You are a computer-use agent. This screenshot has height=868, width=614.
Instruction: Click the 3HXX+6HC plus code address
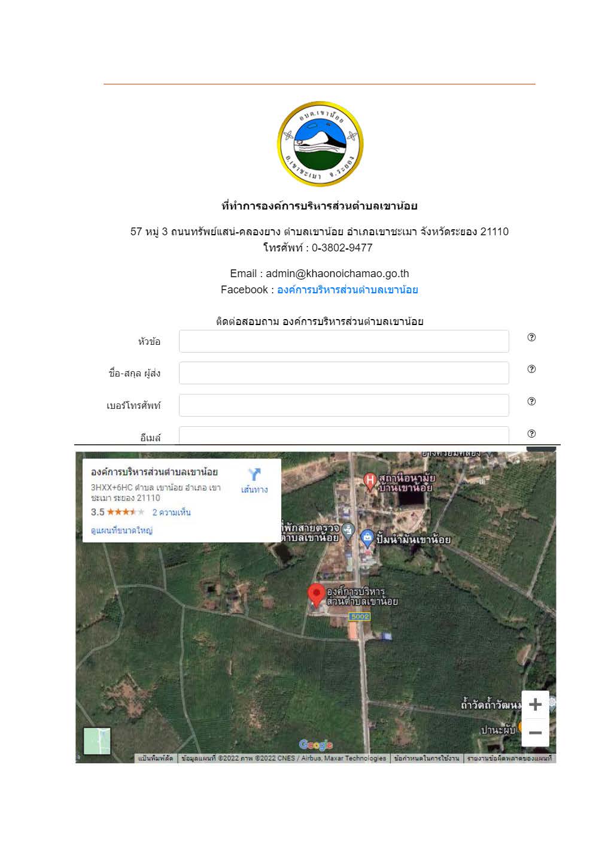pyautogui.click(x=156, y=493)
